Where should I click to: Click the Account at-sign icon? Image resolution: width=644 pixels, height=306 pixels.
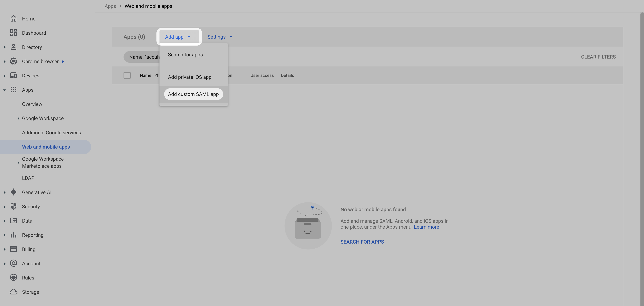[x=14, y=263]
